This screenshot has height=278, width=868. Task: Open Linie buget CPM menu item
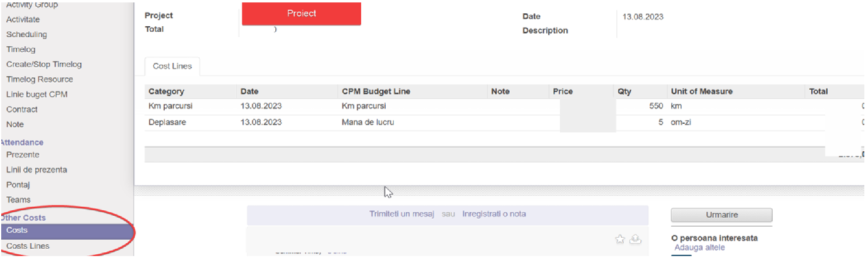coord(37,94)
